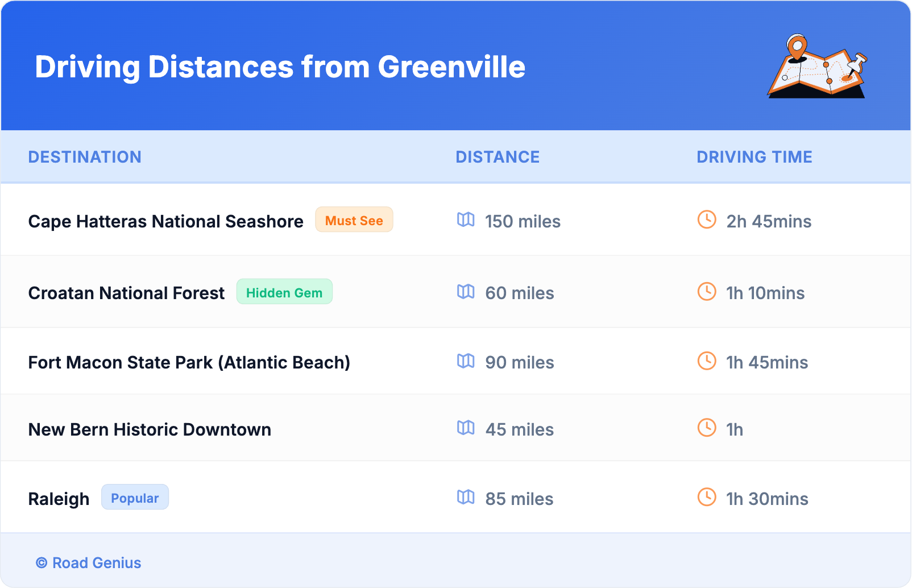
Task: Click the clock icon beside 2h 45mins
Action: coord(707,220)
